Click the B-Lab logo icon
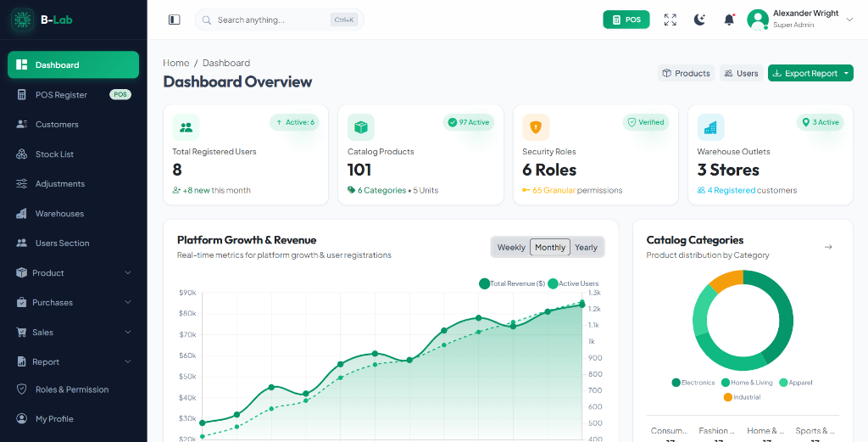 pyautogui.click(x=22, y=20)
